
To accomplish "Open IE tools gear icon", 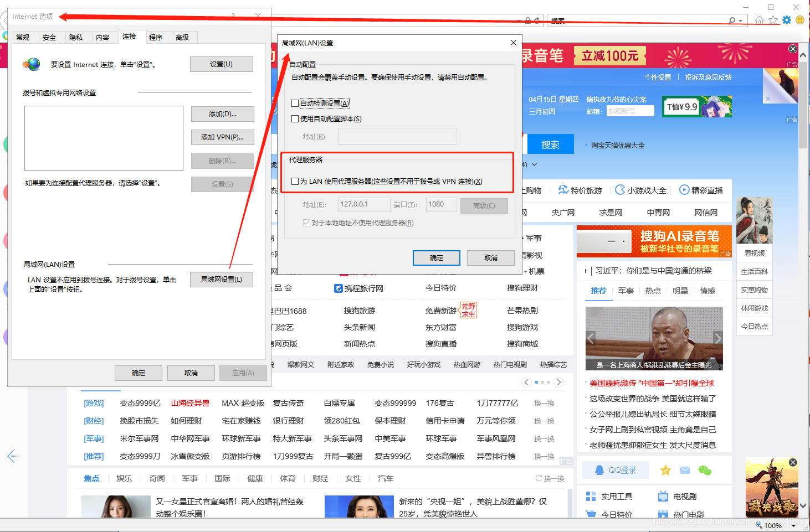I will coord(786,20).
